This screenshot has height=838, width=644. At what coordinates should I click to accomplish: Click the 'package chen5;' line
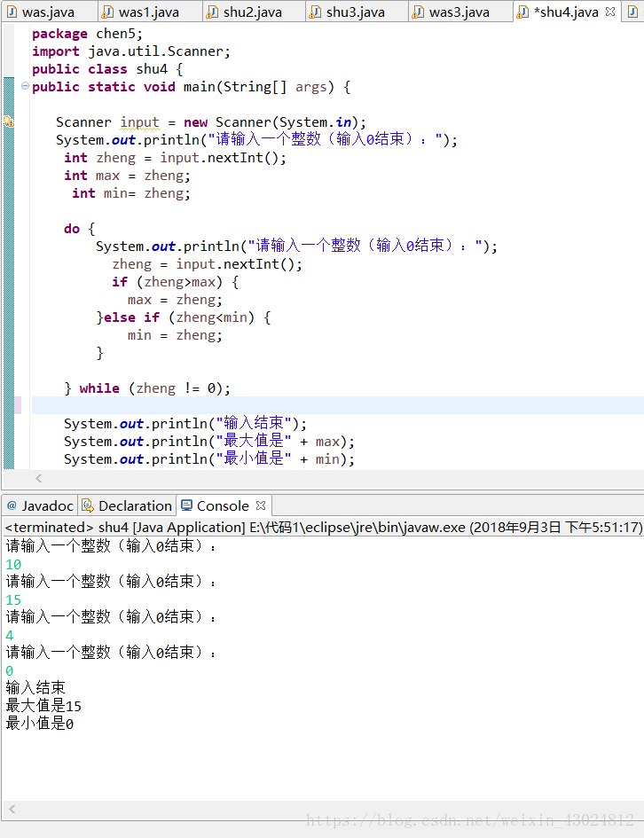coord(87,34)
